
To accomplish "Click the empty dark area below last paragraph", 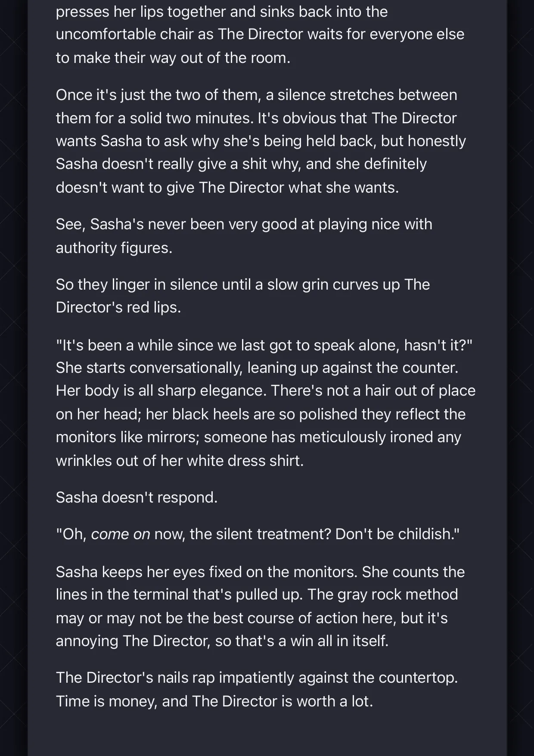I will pos(267,735).
